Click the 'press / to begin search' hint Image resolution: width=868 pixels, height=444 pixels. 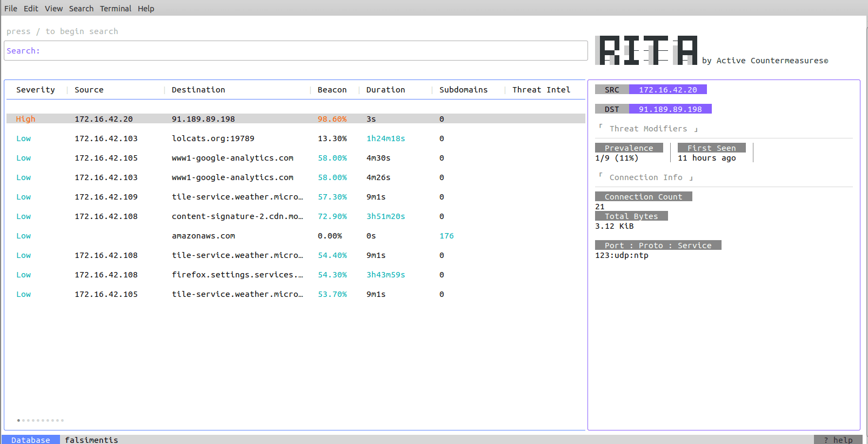point(62,31)
